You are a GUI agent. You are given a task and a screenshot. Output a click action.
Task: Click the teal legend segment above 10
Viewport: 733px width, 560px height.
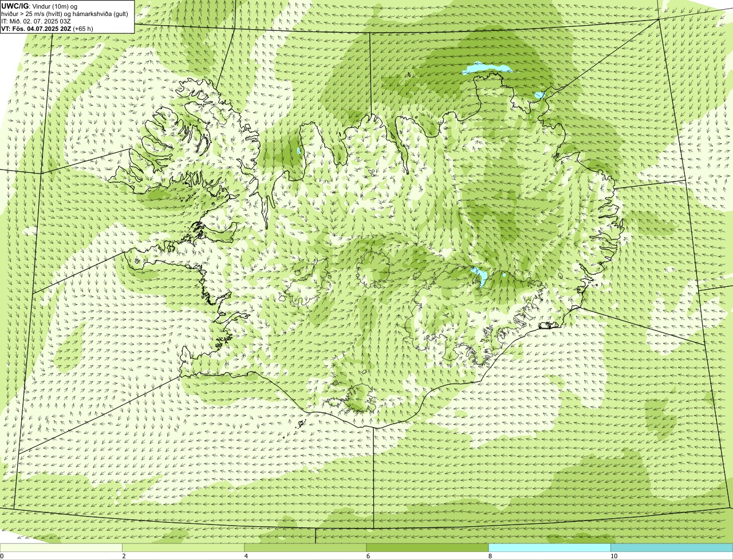[x=672, y=547]
